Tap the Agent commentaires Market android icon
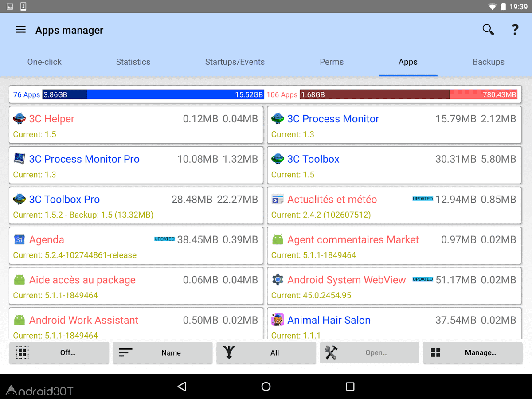The height and width of the screenshot is (399, 532). tap(278, 240)
